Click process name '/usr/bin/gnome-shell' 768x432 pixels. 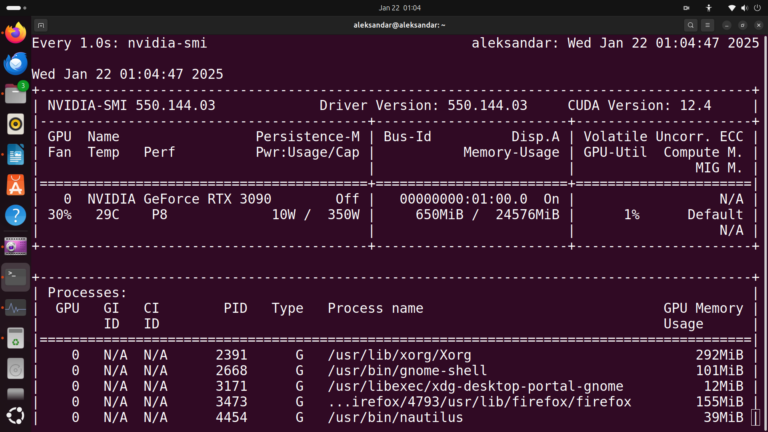pyautogui.click(x=407, y=370)
